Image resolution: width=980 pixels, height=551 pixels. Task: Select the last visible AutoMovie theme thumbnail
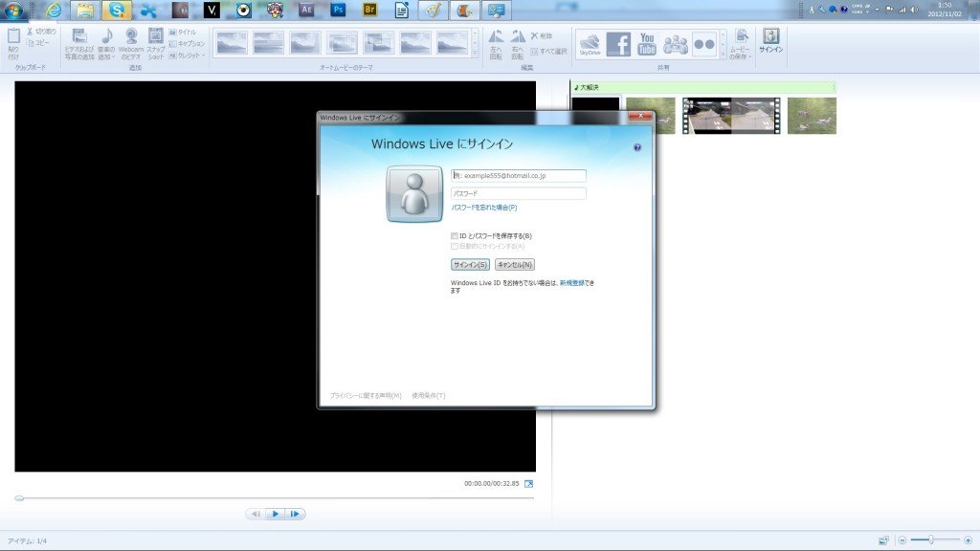(453, 43)
